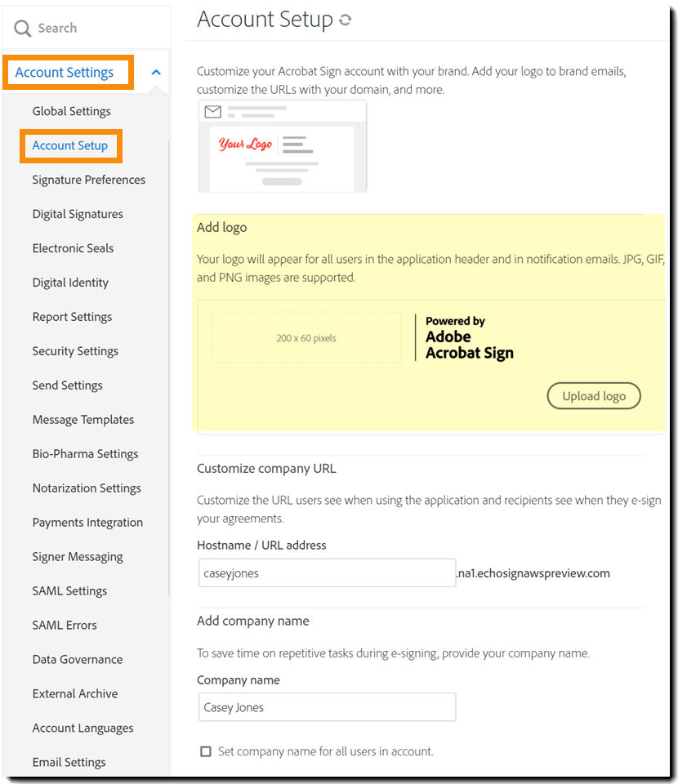Click the Upload logo button
This screenshot has width=678, height=784.
coord(594,395)
